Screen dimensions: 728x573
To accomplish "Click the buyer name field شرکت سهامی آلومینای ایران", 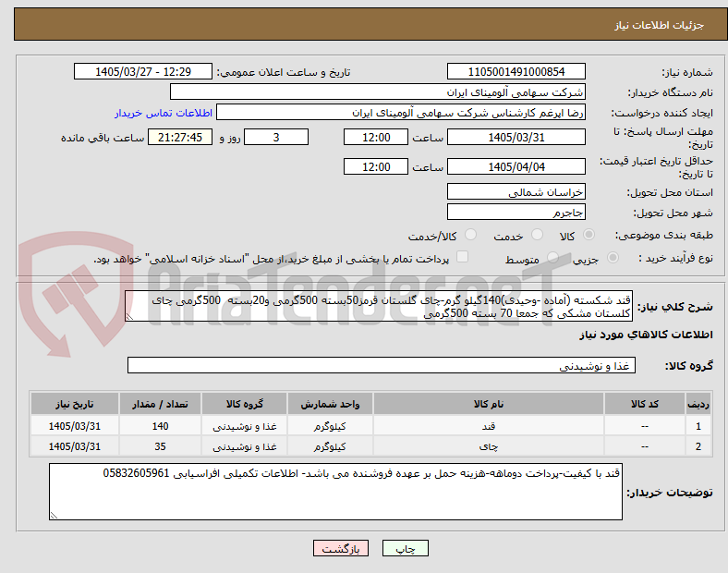I will click(x=378, y=91).
